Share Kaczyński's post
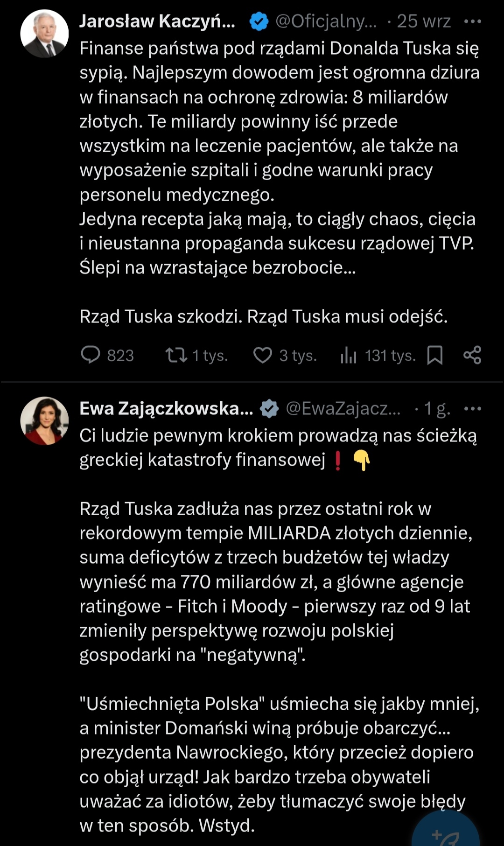504x846 pixels. (x=472, y=355)
